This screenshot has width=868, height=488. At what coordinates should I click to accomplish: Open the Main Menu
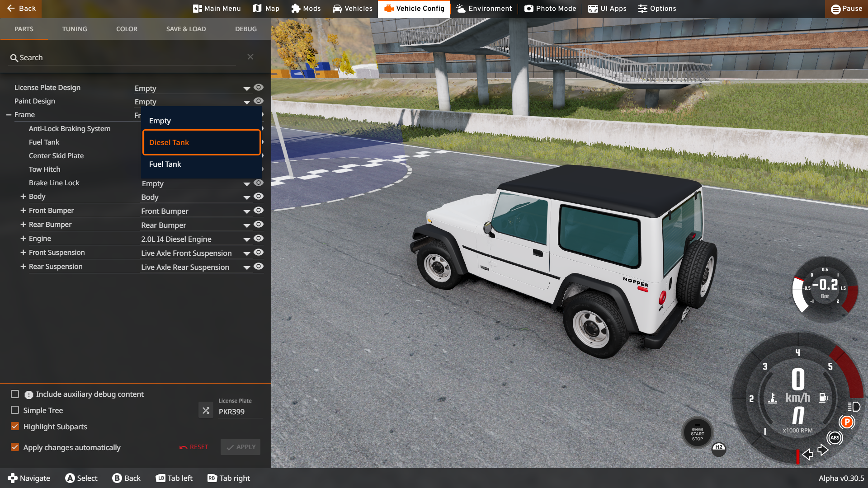point(217,9)
